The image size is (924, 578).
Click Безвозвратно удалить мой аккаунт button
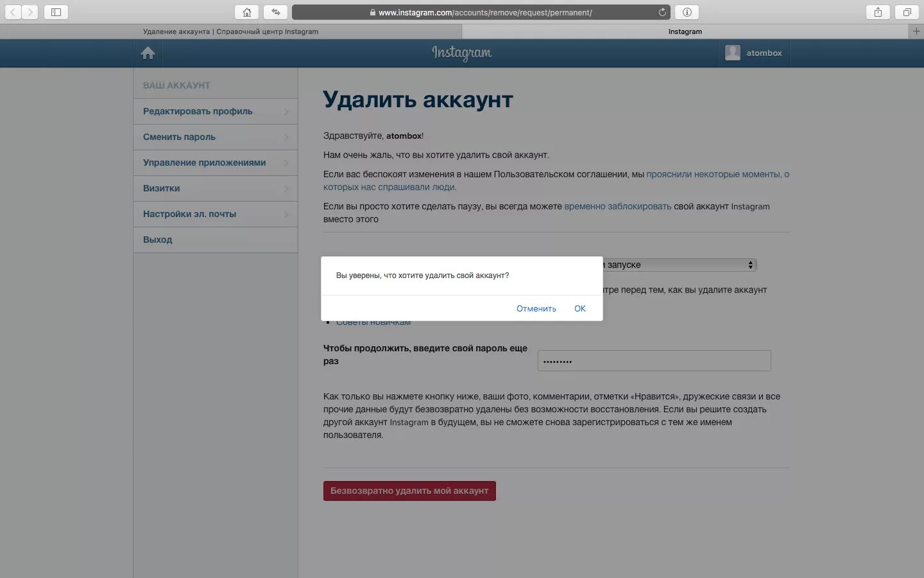[x=409, y=491]
